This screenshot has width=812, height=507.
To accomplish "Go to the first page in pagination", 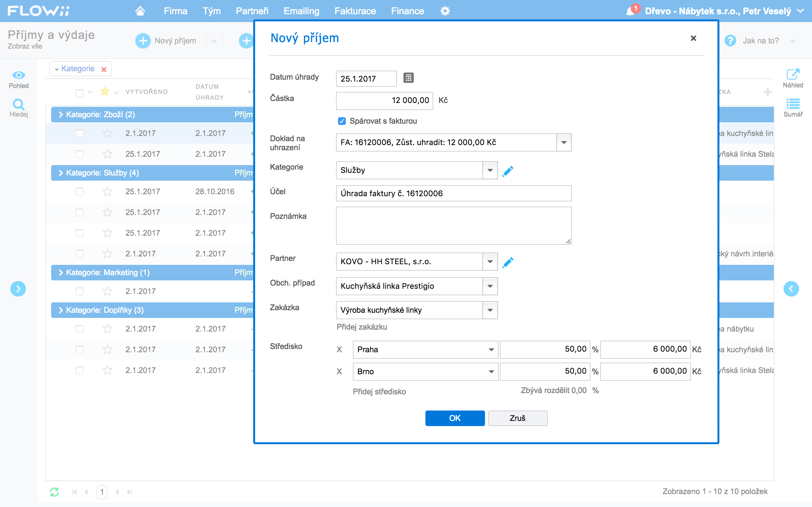I will click(74, 492).
